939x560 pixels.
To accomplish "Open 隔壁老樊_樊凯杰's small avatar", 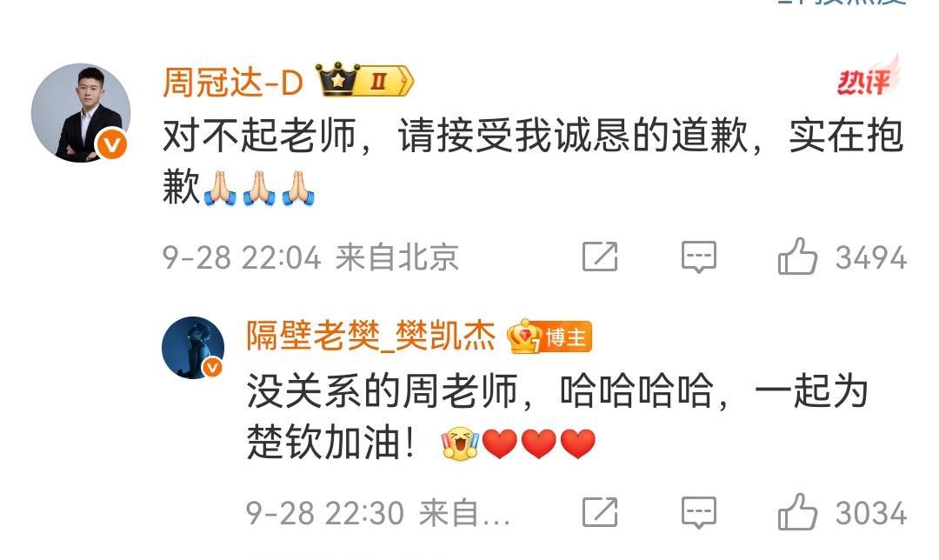I will 193,347.
